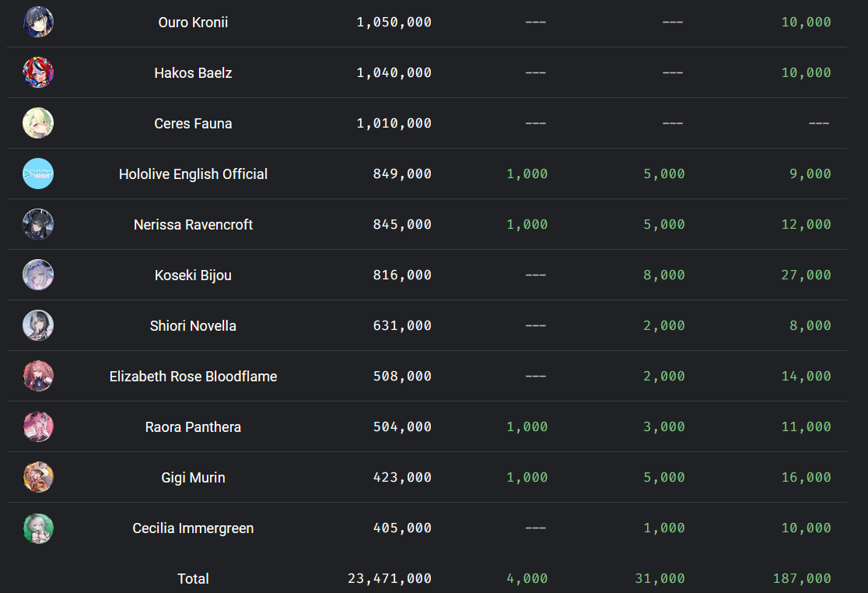This screenshot has height=593, width=868.
Task: Click Shiori Novella's 8,000 gain value
Action: (x=810, y=325)
